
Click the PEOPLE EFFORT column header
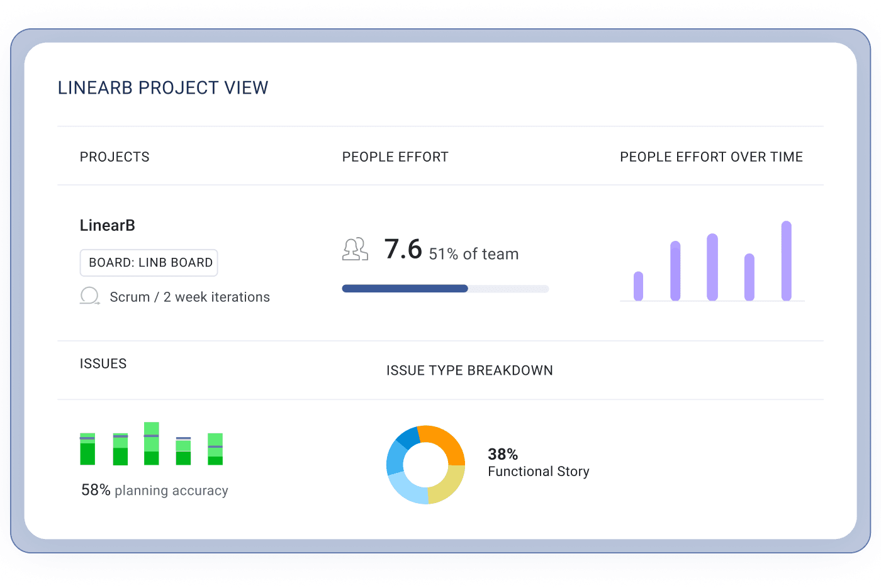coord(395,157)
